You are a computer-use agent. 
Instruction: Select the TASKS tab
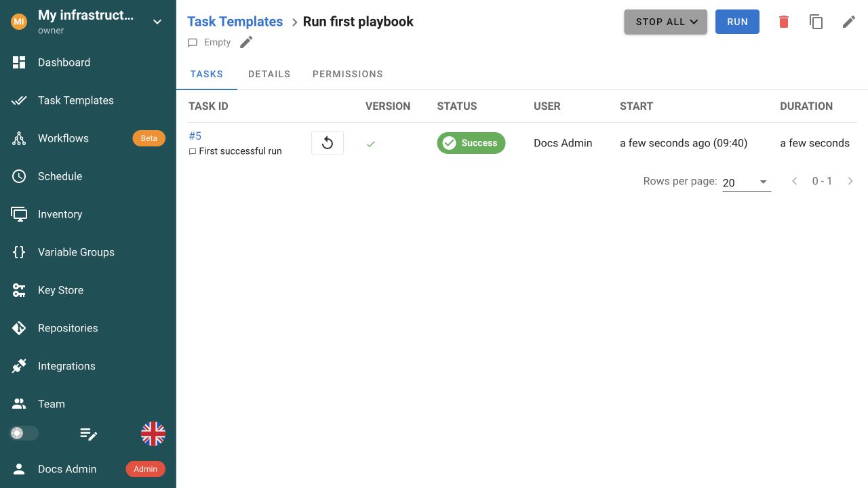[207, 74]
